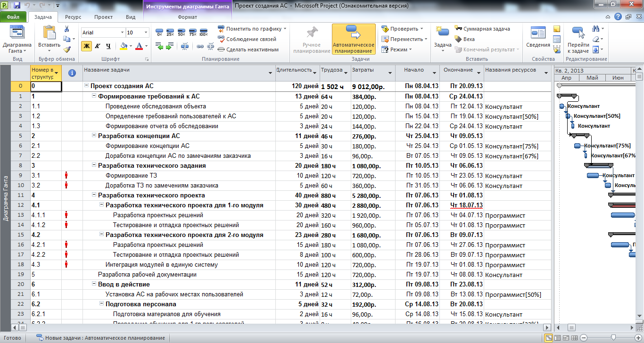This screenshot has height=343, width=644.
Task: Click the task table horizontal scrollbar
Action: pos(280,327)
